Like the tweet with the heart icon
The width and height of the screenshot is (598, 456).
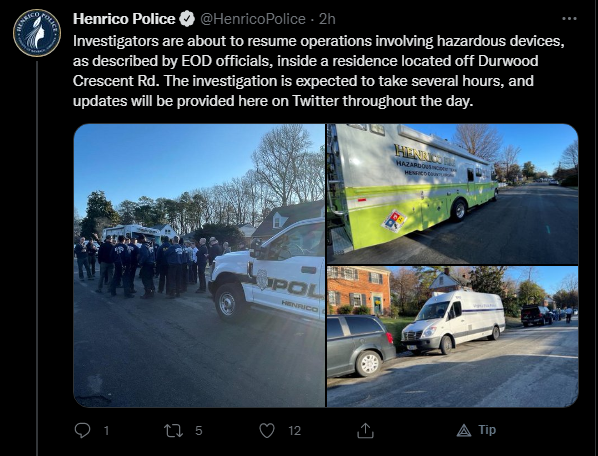coord(267,430)
